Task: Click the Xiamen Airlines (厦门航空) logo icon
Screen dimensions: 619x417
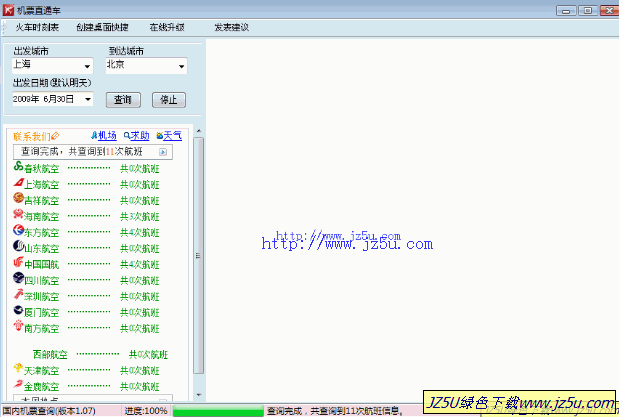Action: pos(18,310)
